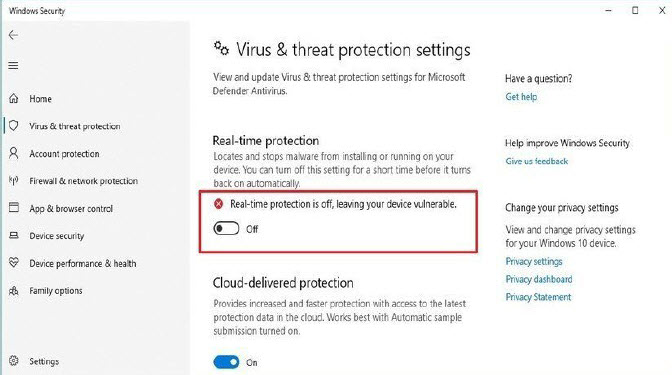Open the Get help link

pyautogui.click(x=521, y=97)
